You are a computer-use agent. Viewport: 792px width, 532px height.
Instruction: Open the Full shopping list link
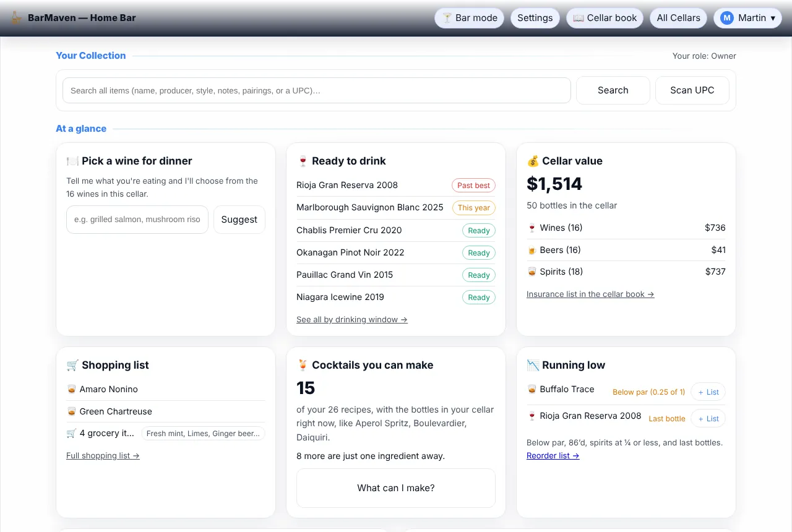(x=103, y=456)
